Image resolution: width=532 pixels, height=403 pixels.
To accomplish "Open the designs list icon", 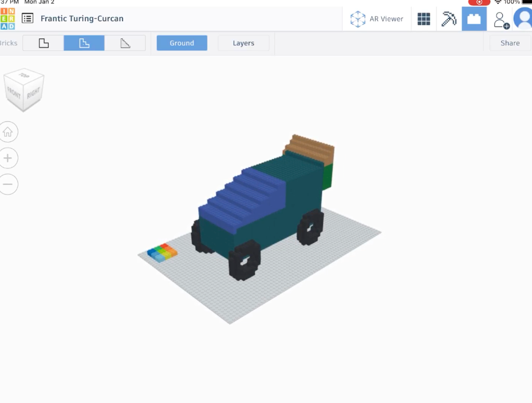I will click(x=27, y=18).
